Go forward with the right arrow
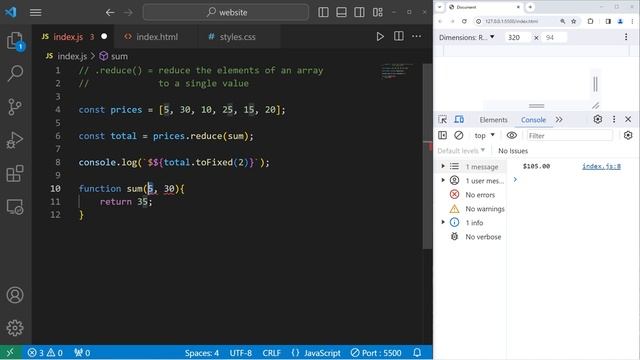Screen dimensions: 640x360 (128, 12)
